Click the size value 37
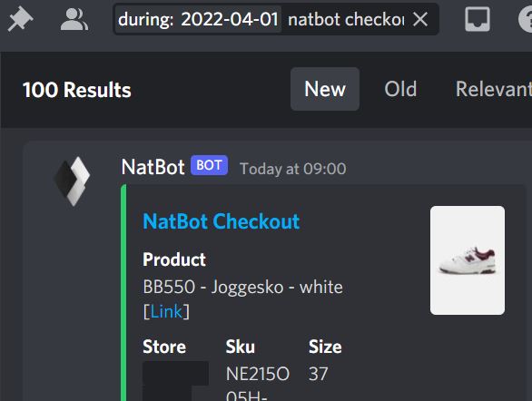Screen dimensions: 532x401 [319, 374]
